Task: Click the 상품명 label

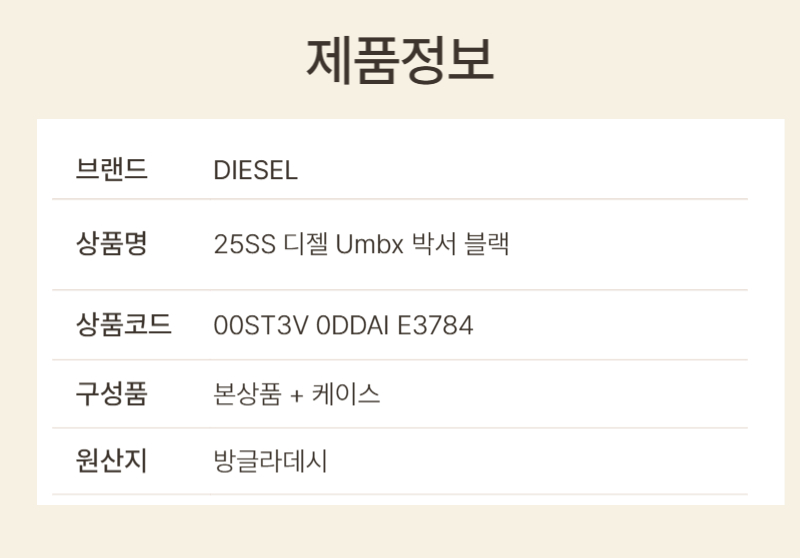Action: pos(111,244)
